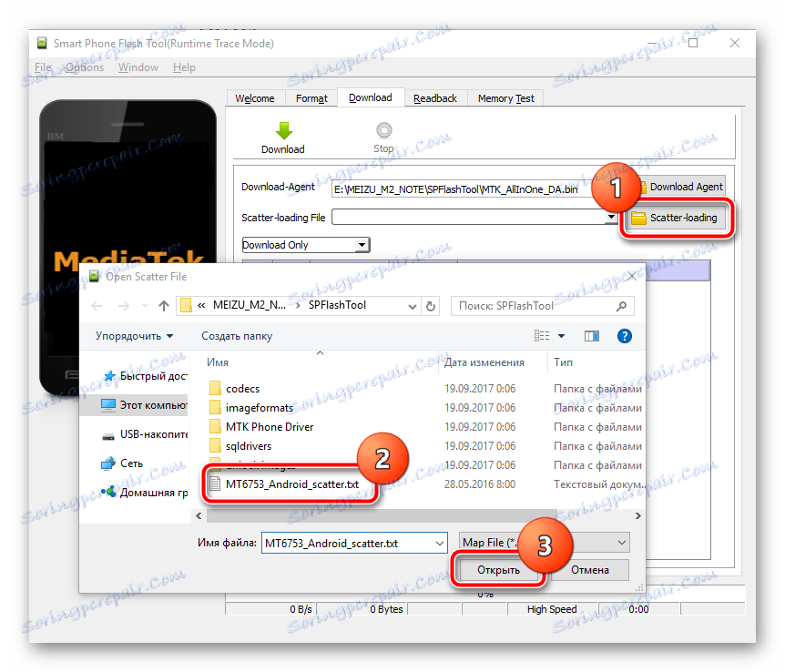The image size is (785, 672).
Task: Click the Открыть button
Action: coord(498,570)
